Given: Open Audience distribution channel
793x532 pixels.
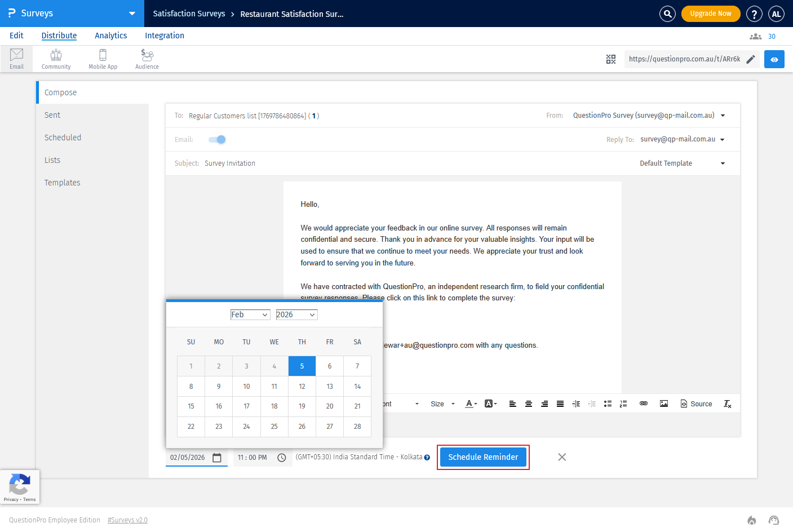Looking at the screenshot, I should pos(147,59).
